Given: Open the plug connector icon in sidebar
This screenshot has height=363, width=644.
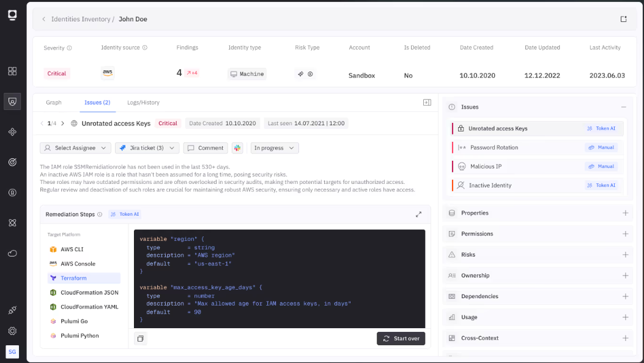Looking at the screenshot, I should [x=12, y=310].
